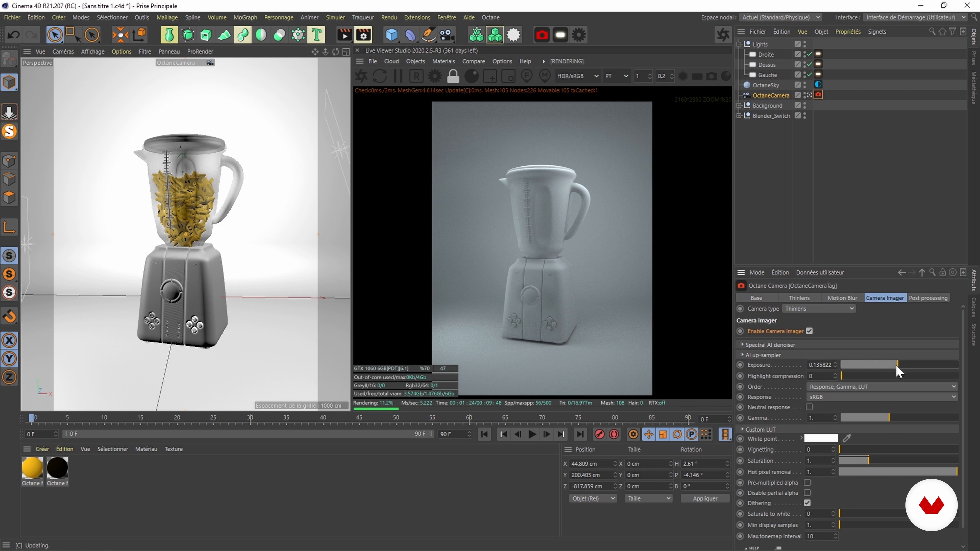Image resolution: width=980 pixels, height=551 pixels.
Task: Click the White point color swatch
Action: (x=820, y=439)
